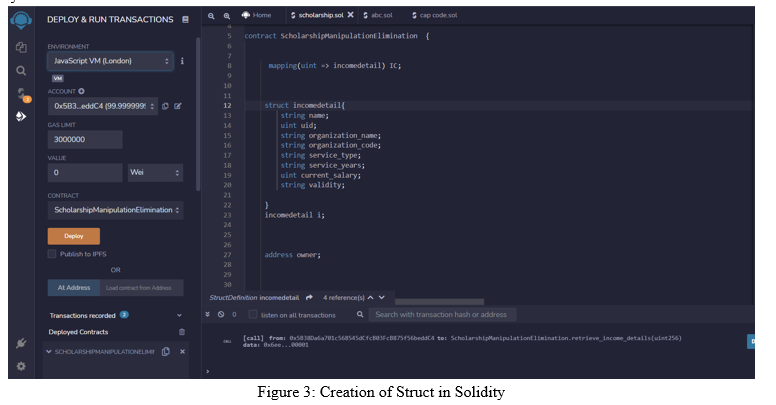Click the 'incomedetail i;' code line
Viewport: 776px width, 405px height.
pos(294,215)
